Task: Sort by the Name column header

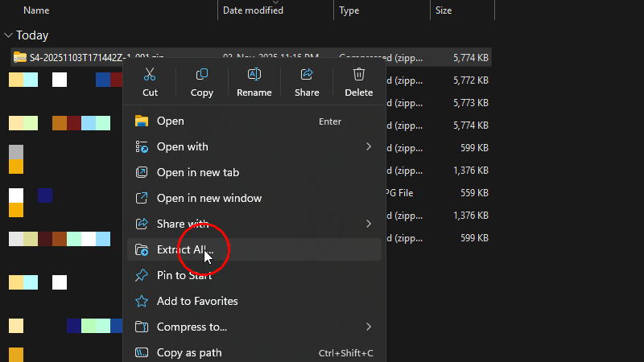Action: pyautogui.click(x=37, y=10)
